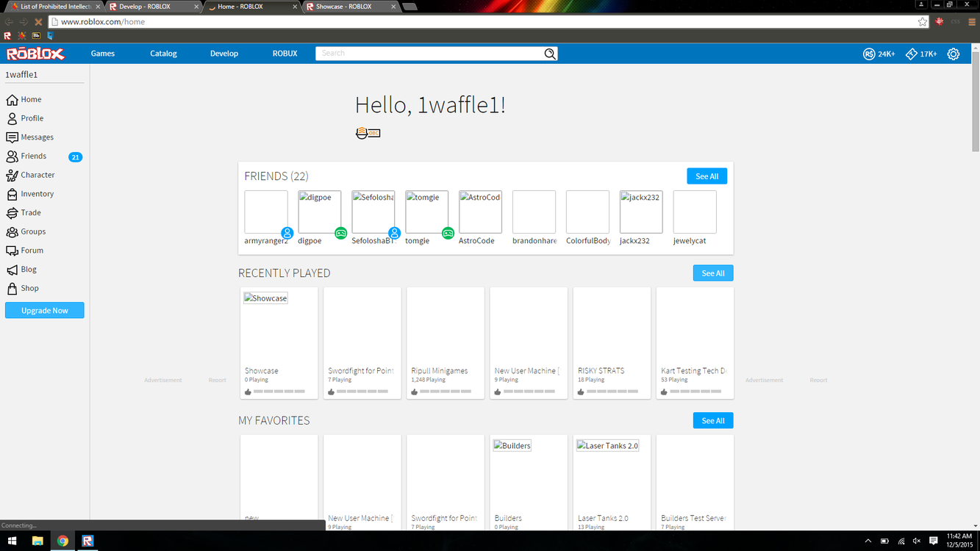Click the green in-game status badge on digpoe
This screenshot has width=980, height=551.
coord(340,233)
